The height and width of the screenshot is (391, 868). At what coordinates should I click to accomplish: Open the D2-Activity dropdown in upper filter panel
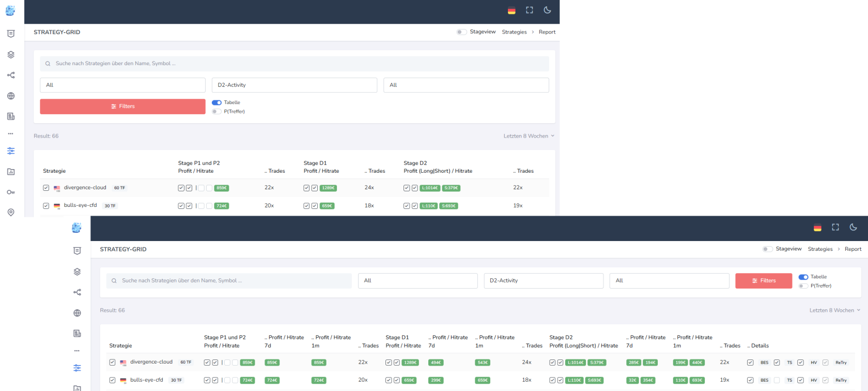click(294, 85)
